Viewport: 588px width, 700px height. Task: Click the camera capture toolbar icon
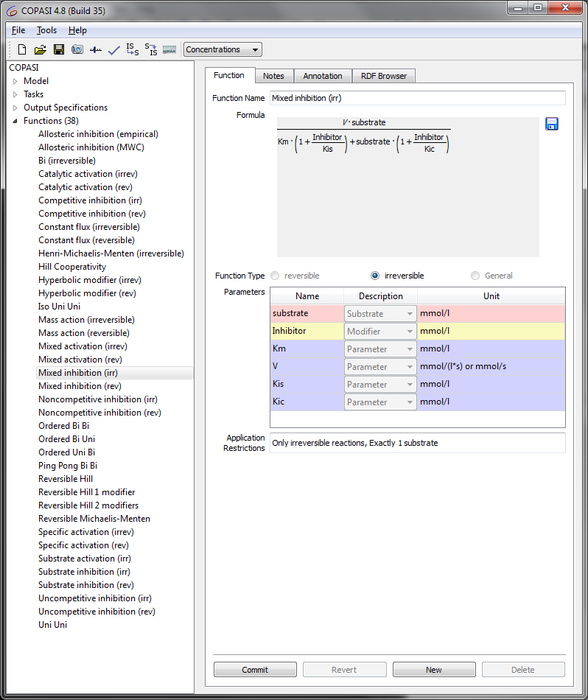[77, 50]
